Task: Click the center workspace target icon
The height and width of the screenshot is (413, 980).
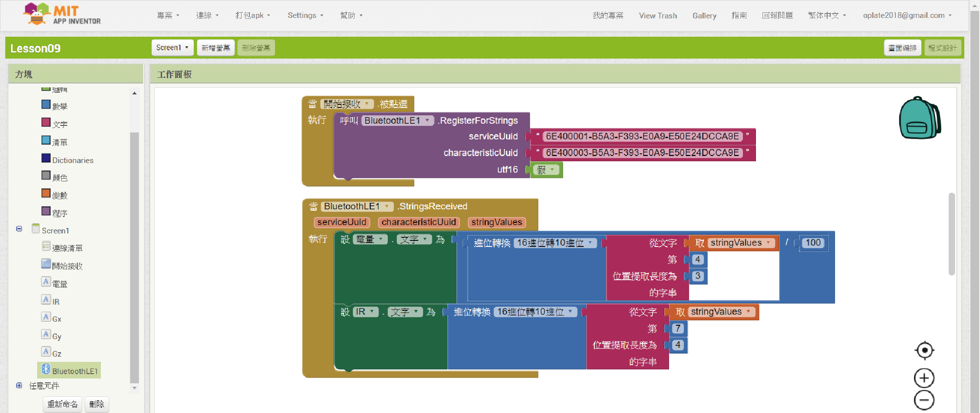Action: pos(924,351)
